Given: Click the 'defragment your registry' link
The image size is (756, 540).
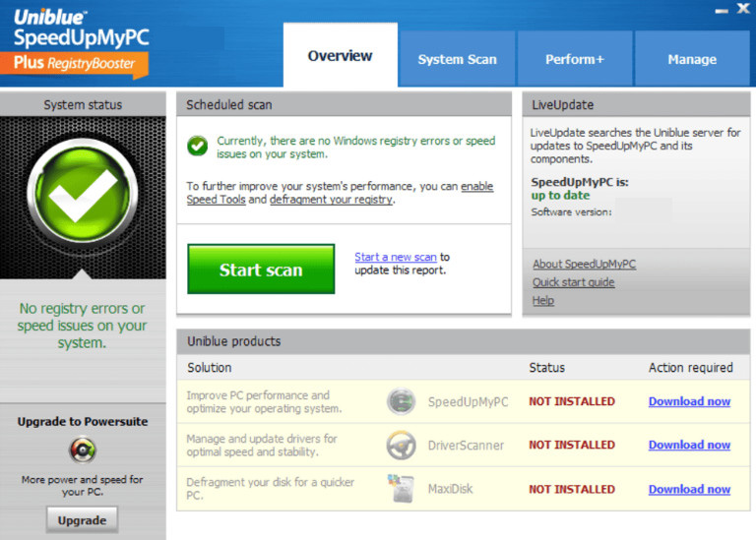Looking at the screenshot, I should point(332,200).
